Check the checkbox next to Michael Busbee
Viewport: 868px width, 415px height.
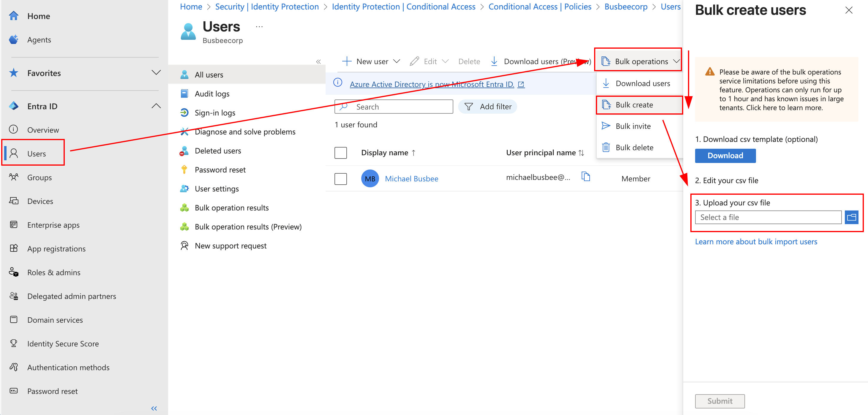tap(340, 178)
